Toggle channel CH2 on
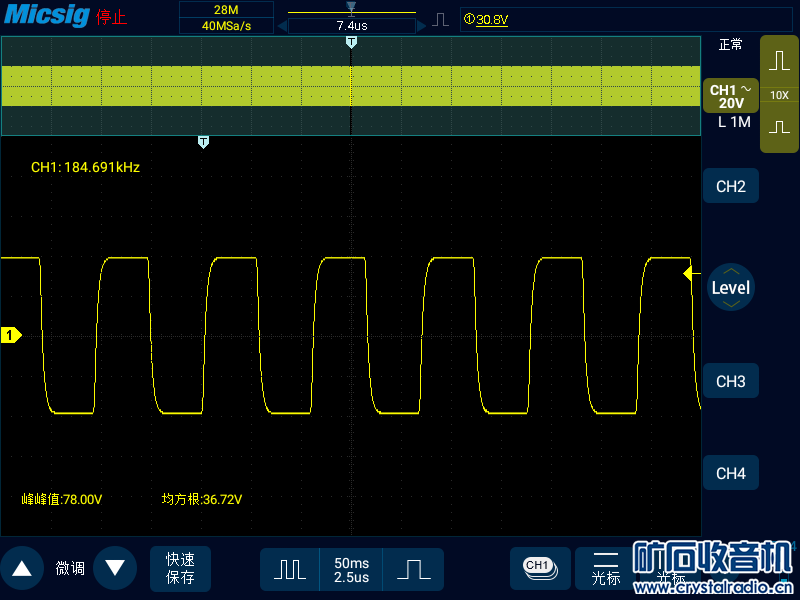 731,187
